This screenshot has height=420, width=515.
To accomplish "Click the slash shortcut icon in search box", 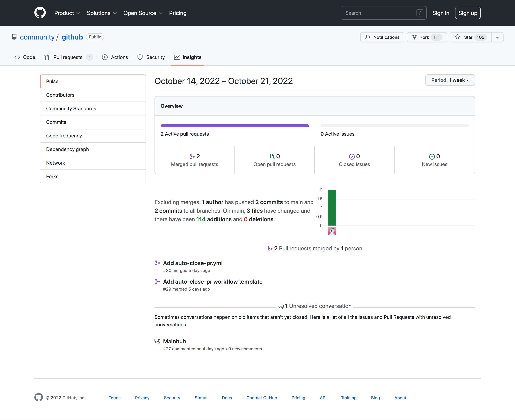I will 420,13.
